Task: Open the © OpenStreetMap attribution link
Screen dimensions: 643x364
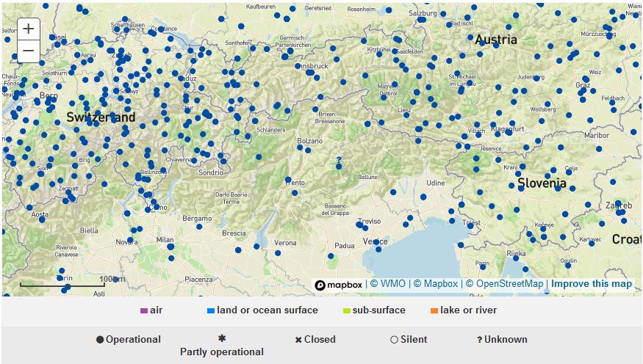Action: (x=504, y=284)
